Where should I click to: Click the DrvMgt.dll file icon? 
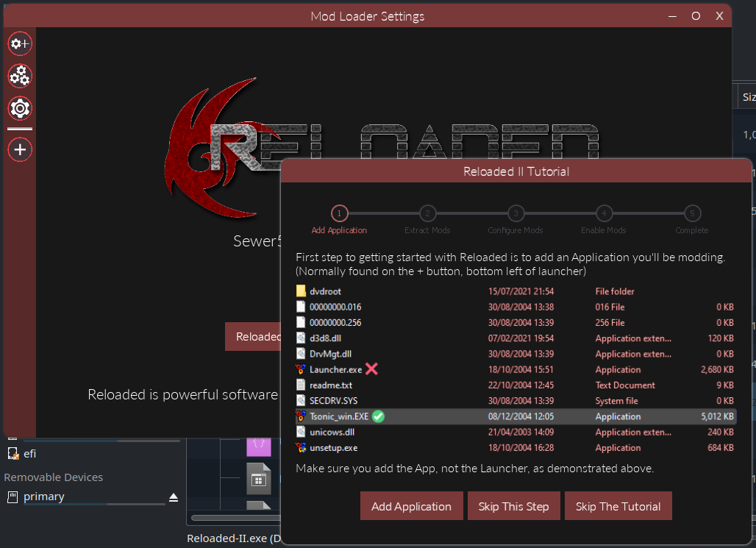coord(301,354)
